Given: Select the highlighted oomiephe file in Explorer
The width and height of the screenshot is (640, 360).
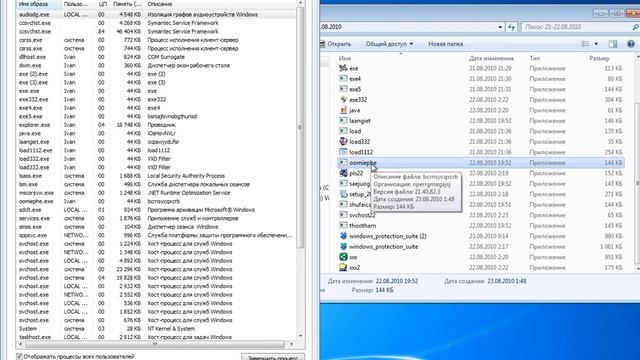Looking at the screenshot, I should point(480,162).
